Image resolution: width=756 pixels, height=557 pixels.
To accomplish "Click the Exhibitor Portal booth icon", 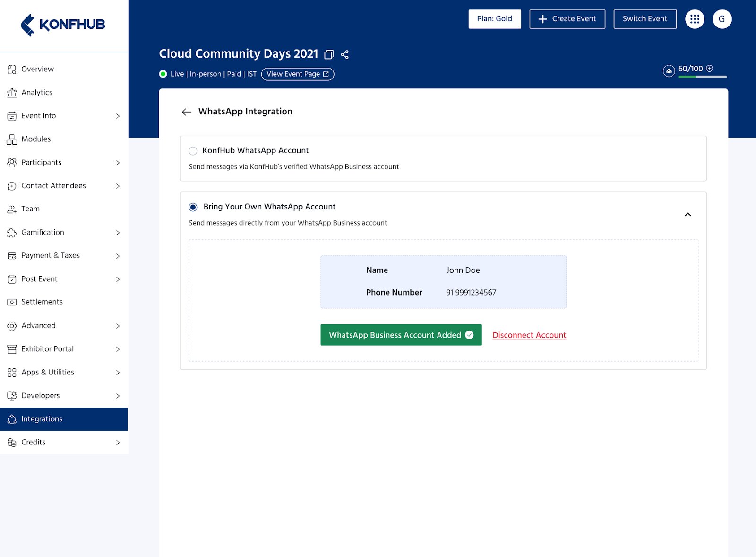I will tap(12, 349).
